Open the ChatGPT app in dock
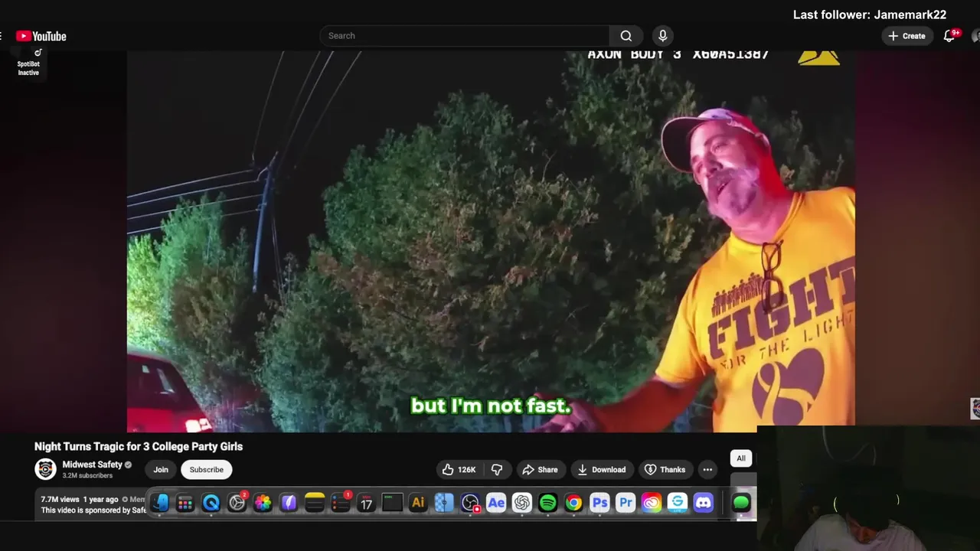 pos(522,503)
